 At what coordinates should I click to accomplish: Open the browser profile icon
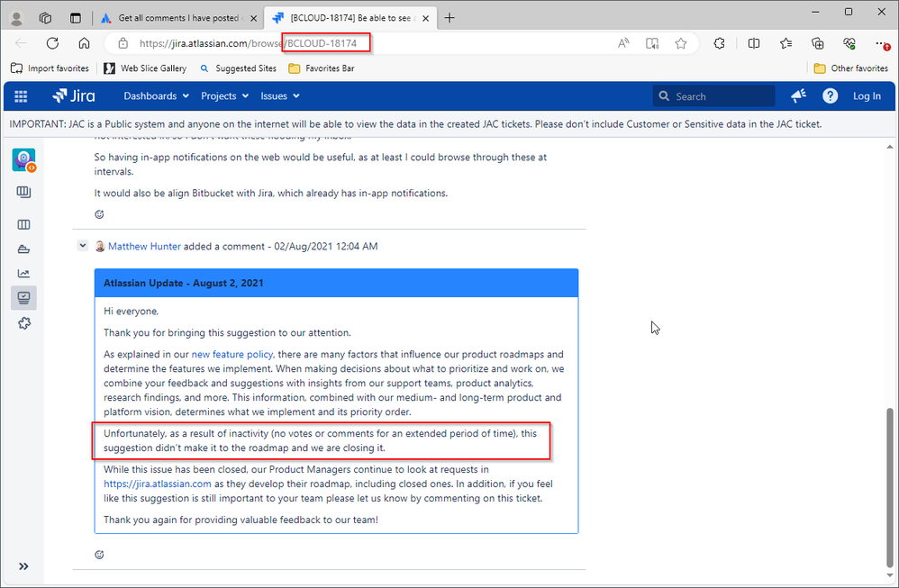coord(16,18)
